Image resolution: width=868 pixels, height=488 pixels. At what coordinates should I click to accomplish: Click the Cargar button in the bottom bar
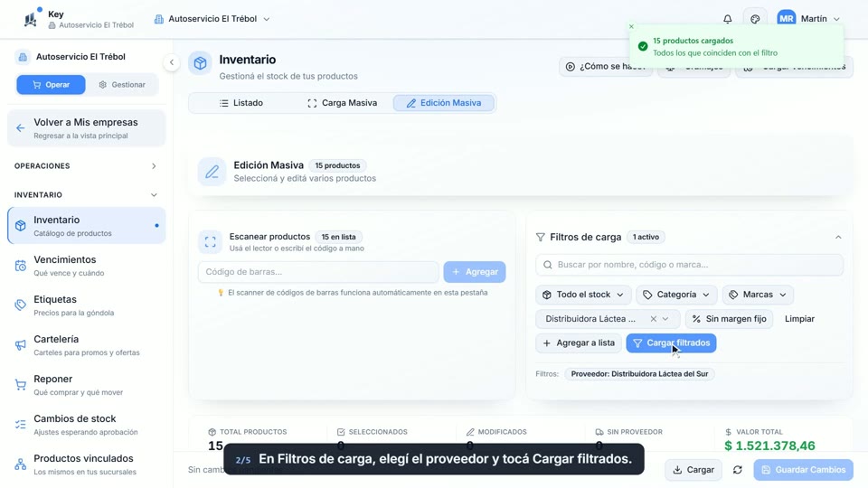[x=693, y=470]
